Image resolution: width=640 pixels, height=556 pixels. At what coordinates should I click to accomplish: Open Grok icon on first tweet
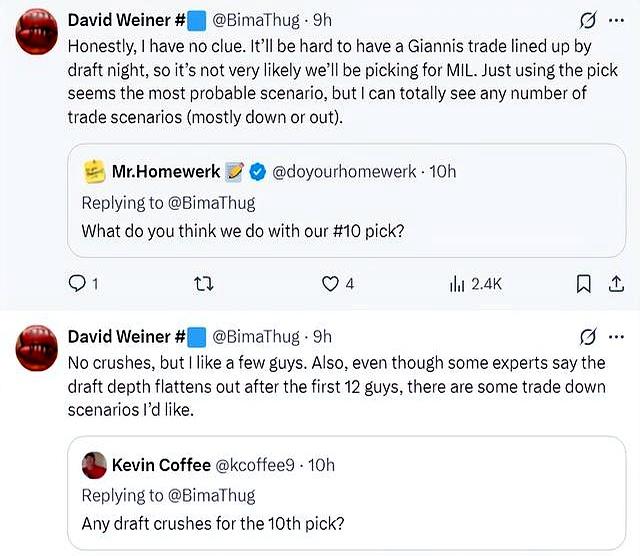587,20
